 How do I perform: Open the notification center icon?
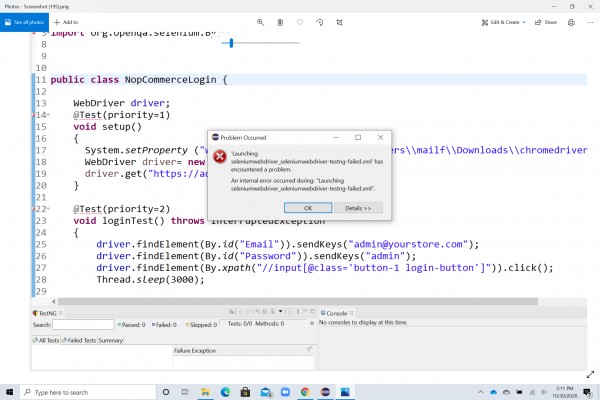pyautogui.click(x=587, y=392)
